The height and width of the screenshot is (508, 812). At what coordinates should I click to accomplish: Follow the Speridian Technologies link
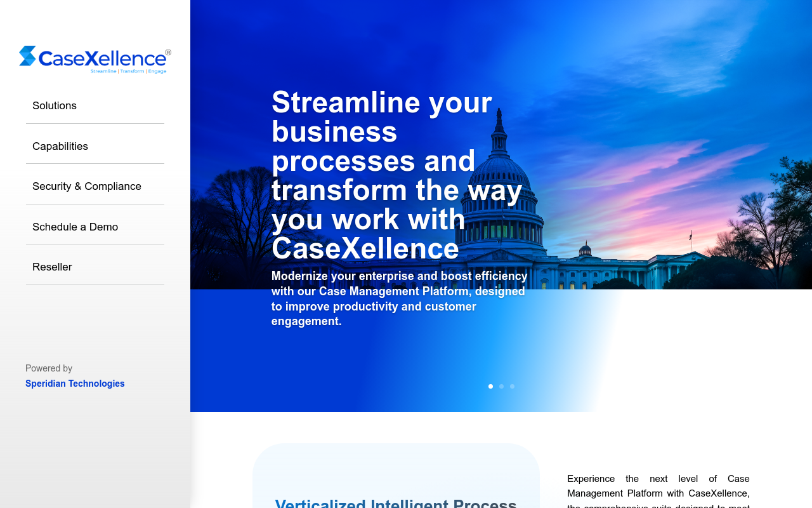coord(75,384)
